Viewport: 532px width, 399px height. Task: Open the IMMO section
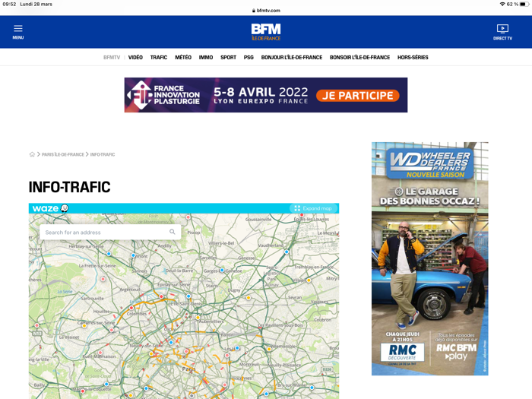[x=206, y=57]
